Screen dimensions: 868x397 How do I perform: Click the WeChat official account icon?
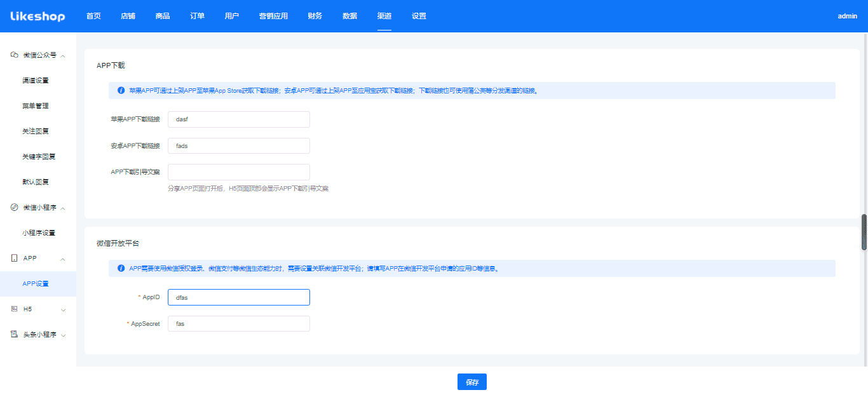pos(14,55)
